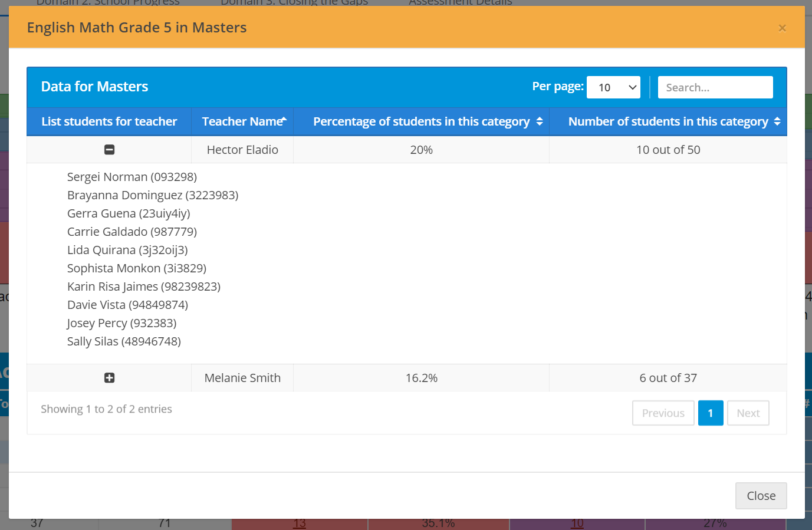The image size is (812, 530).
Task: Expand Melanie Smith's student list
Action: tap(109, 378)
